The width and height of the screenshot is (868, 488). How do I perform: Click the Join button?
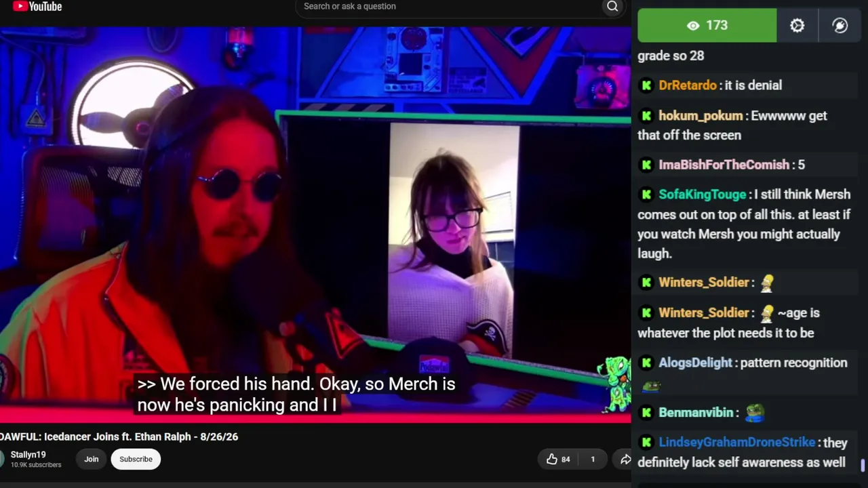pos(92,460)
